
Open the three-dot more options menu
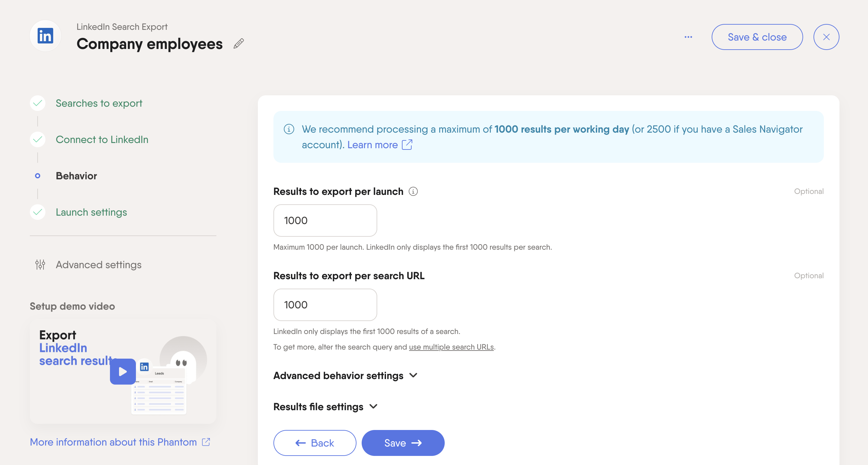coord(688,37)
